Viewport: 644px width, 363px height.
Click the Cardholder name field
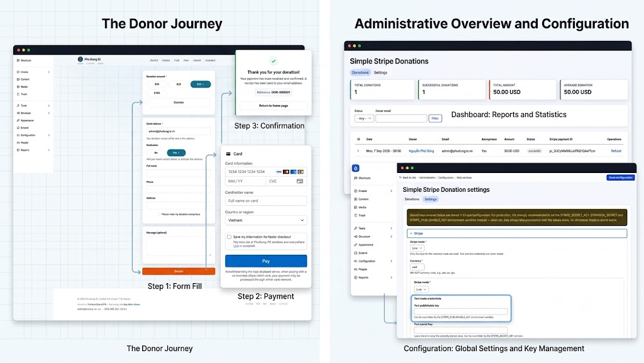[266, 201]
